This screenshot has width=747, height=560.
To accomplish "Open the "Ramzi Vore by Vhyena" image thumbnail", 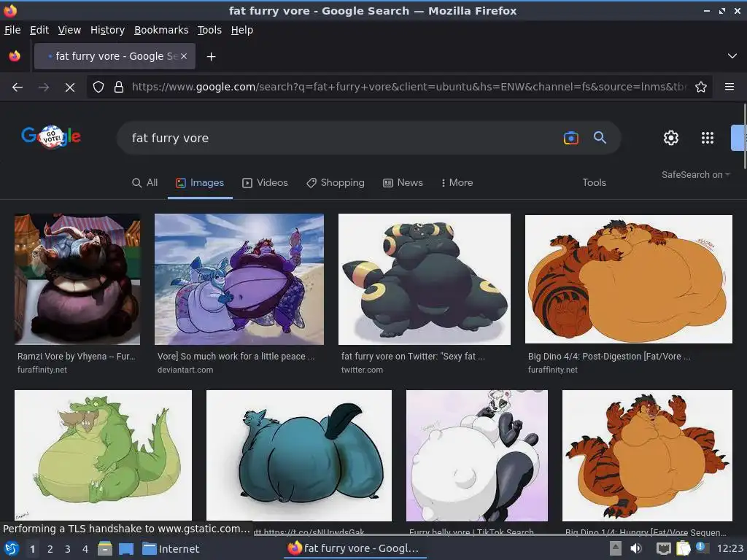I will click(77, 279).
